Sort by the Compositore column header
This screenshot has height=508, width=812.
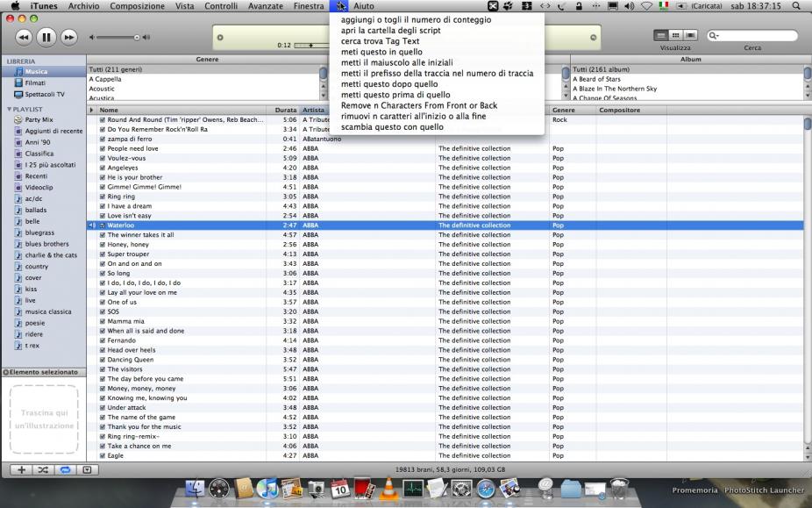click(631, 110)
